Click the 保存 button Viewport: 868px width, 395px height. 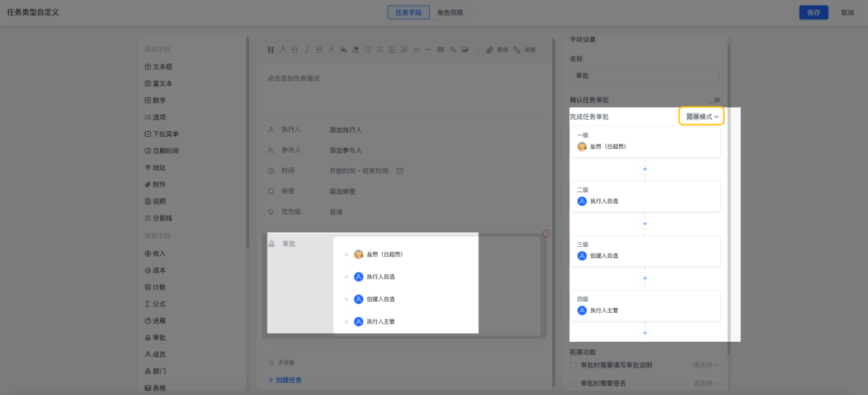coord(813,13)
